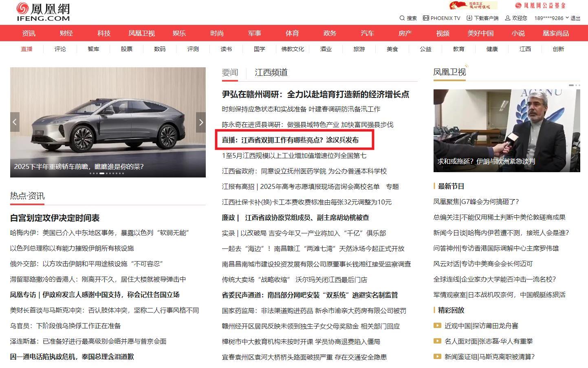The width and height of the screenshot is (588, 368).
Task: Open article 1至5月江西规模以上工业增加值增速
Action: pyautogui.click(x=294, y=155)
